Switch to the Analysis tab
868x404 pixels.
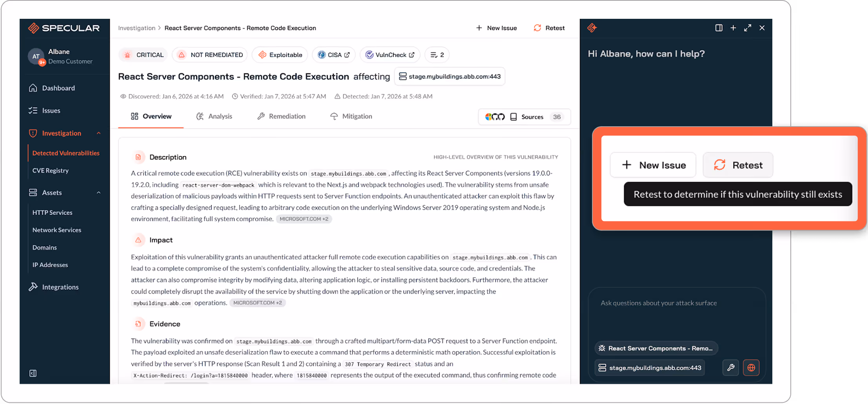(x=214, y=116)
